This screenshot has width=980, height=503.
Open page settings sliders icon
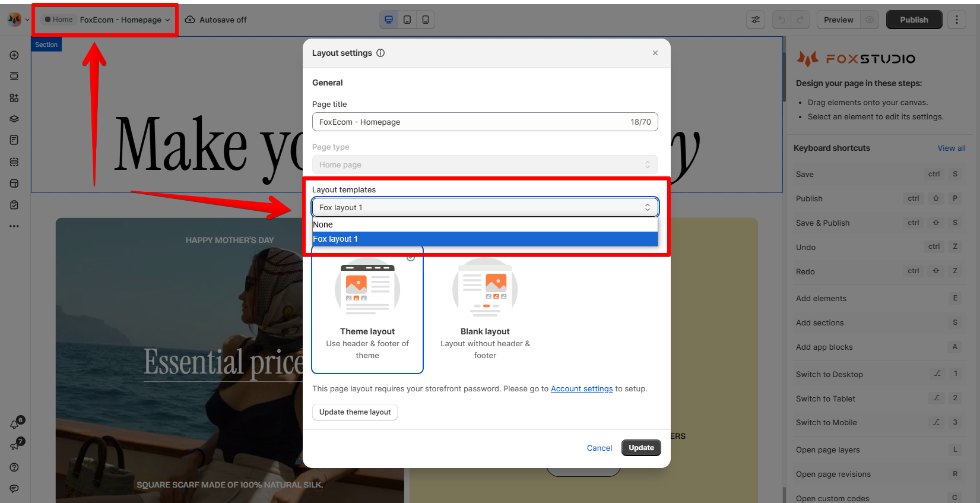(756, 20)
